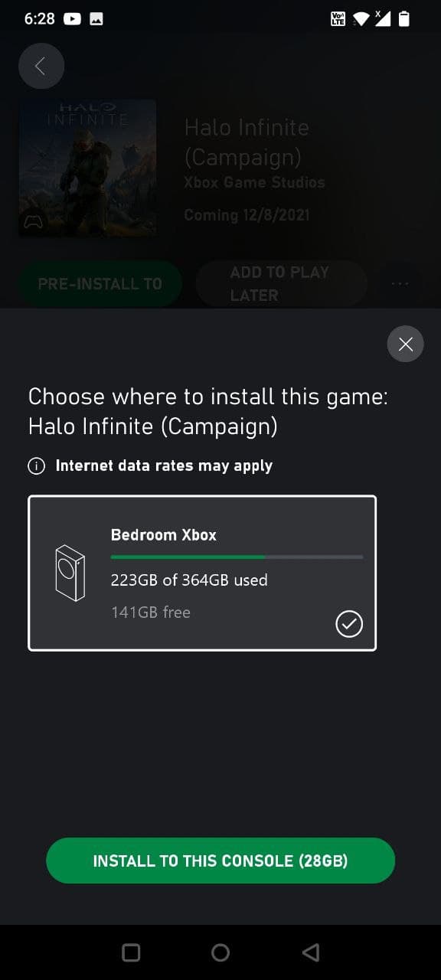The image size is (441, 980).
Task: Tap the info icon beside data rates notice
Action: pyautogui.click(x=36, y=466)
